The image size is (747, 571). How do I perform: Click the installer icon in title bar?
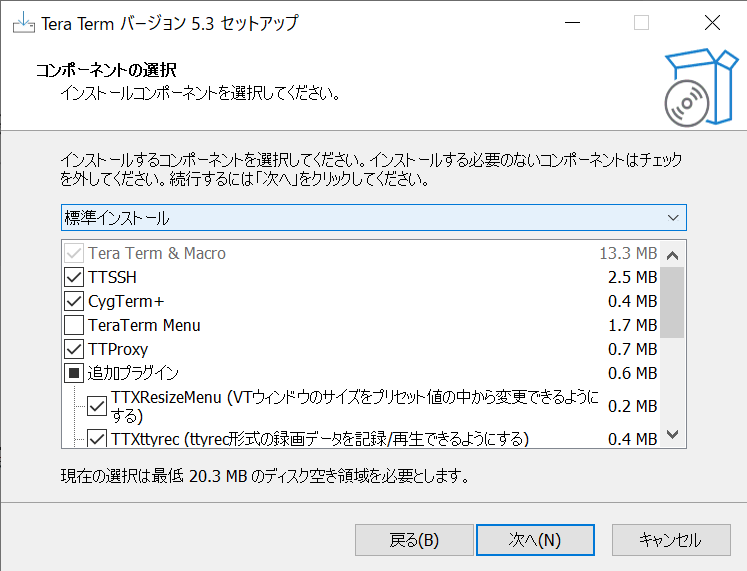pos(23,23)
